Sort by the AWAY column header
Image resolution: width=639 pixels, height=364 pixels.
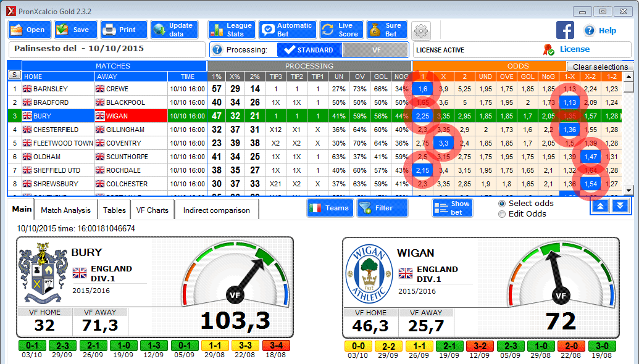tap(131, 77)
